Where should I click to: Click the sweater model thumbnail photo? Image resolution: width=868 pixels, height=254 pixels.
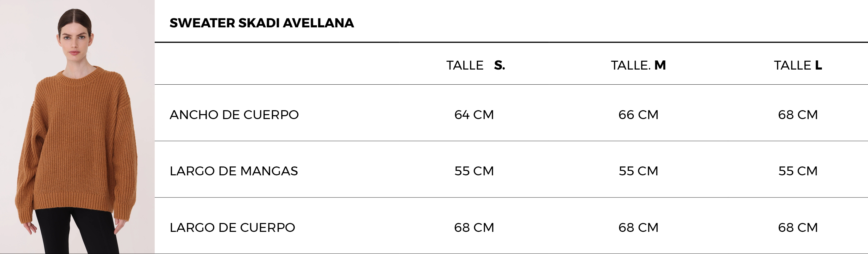pyautogui.click(x=77, y=127)
